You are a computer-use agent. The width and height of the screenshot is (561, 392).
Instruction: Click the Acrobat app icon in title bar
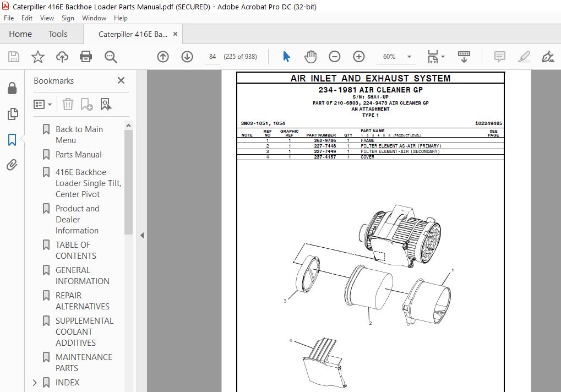coord(6,6)
